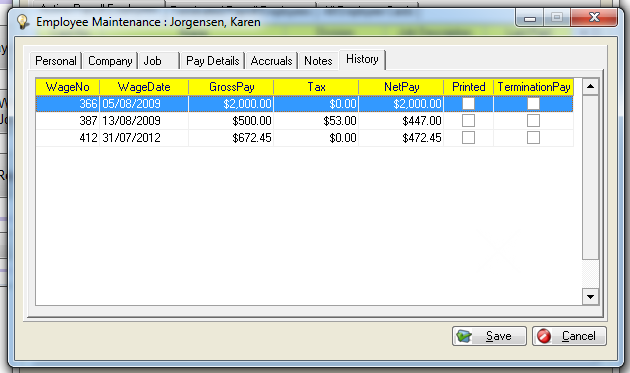Open the Company tab
This screenshot has height=373, width=630.
click(x=110, y=61)
